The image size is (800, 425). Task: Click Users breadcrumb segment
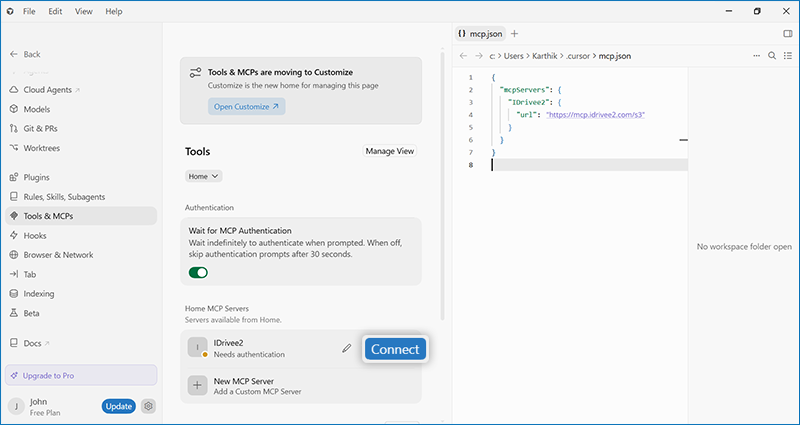pyautogui.click(x=514, y=56)
